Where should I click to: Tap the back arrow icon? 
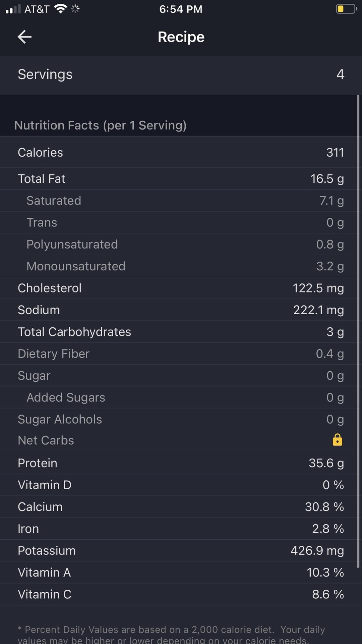click(x=24, y=37)
